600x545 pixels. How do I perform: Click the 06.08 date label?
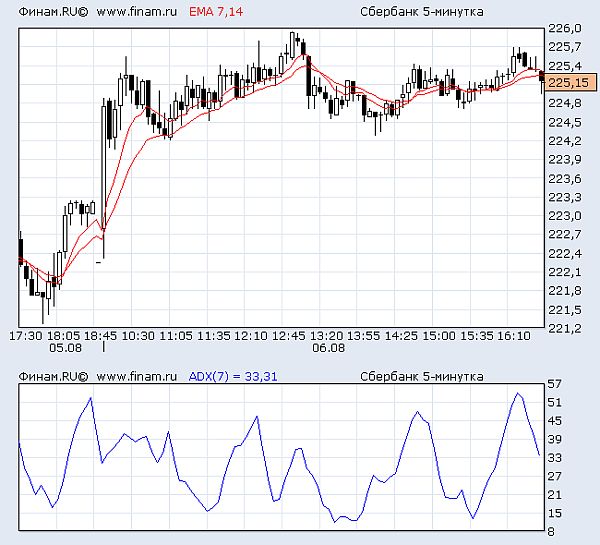click(329, 348)
